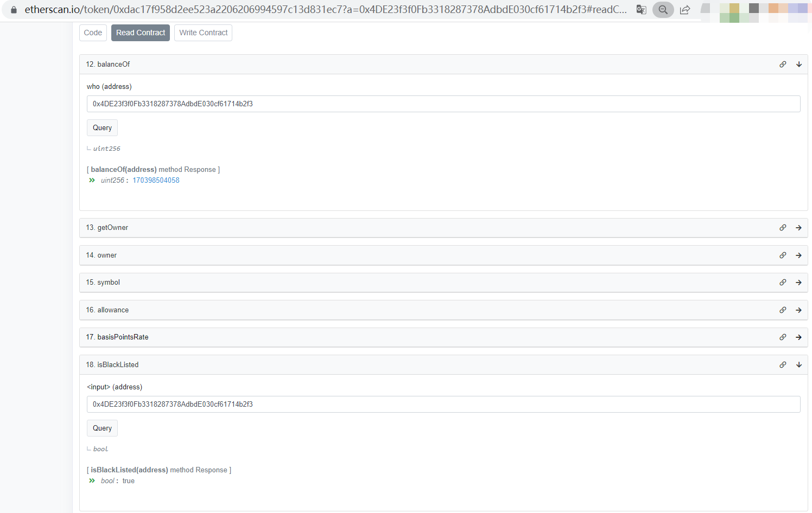This screenshot has height=513, width=812.
Task: Copy permalink icon for getOwner method
Action: coord(783,228)
